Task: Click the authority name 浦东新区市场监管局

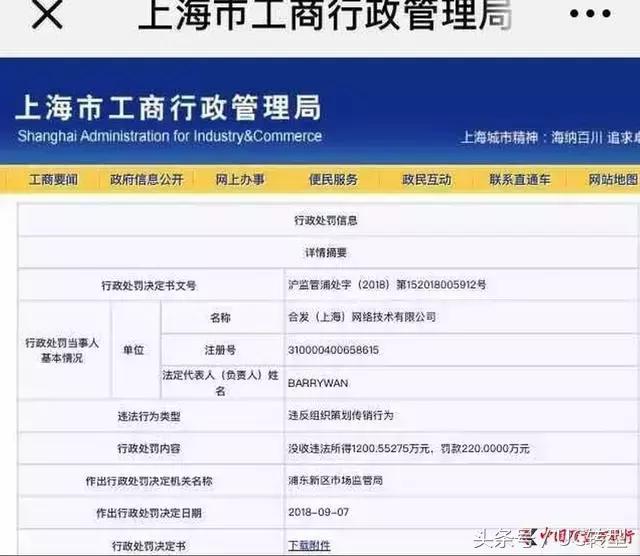Action: [x=336, y=480]
